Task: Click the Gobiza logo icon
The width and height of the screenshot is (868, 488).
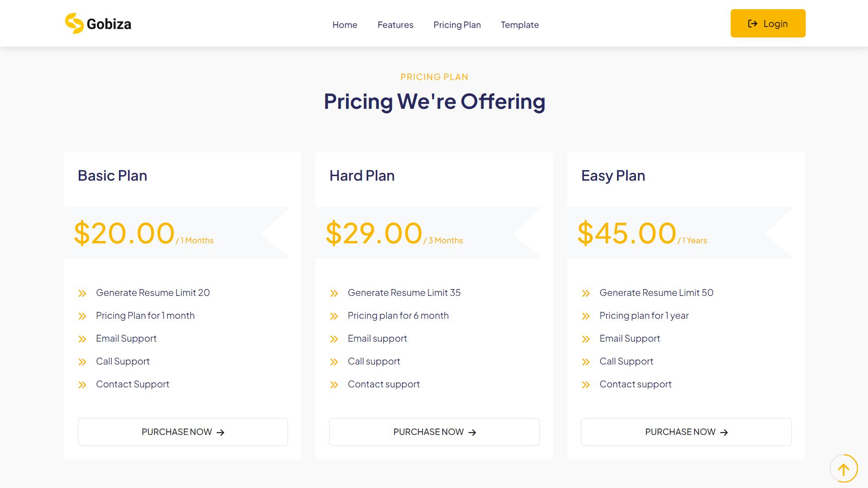Action: [74, 23]
